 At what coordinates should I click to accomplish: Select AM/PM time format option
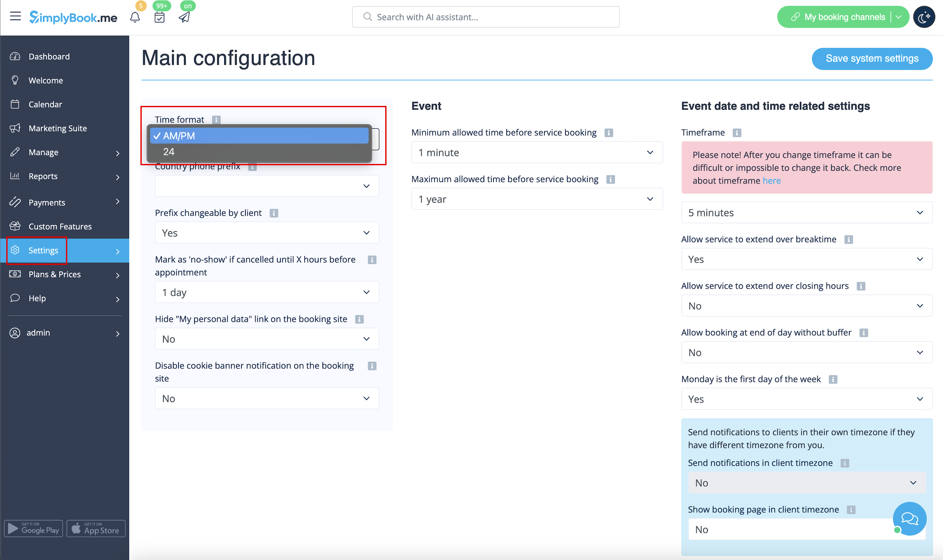coord(259,136)
